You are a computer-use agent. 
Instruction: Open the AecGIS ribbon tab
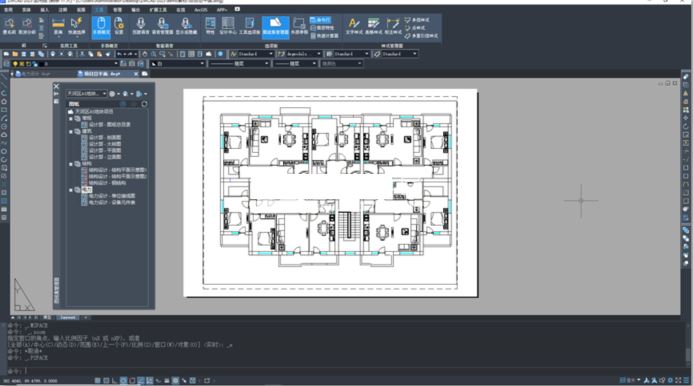point(201,9)
